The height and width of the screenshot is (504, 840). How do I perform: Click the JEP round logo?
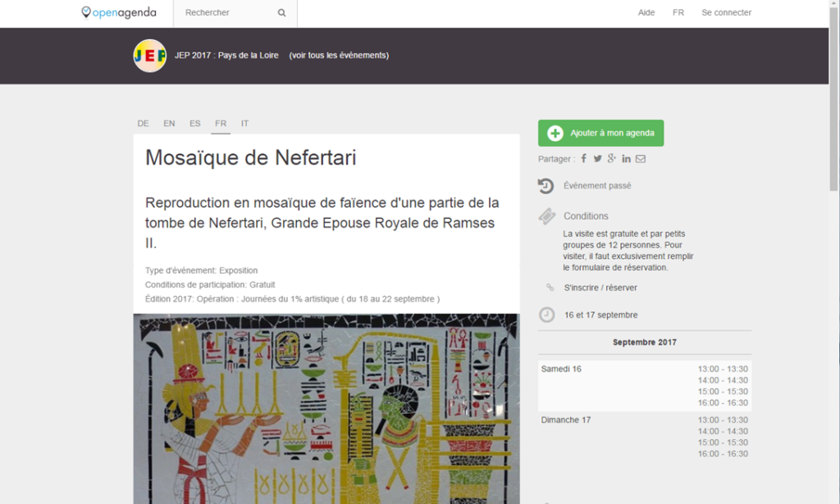point(150,56)
